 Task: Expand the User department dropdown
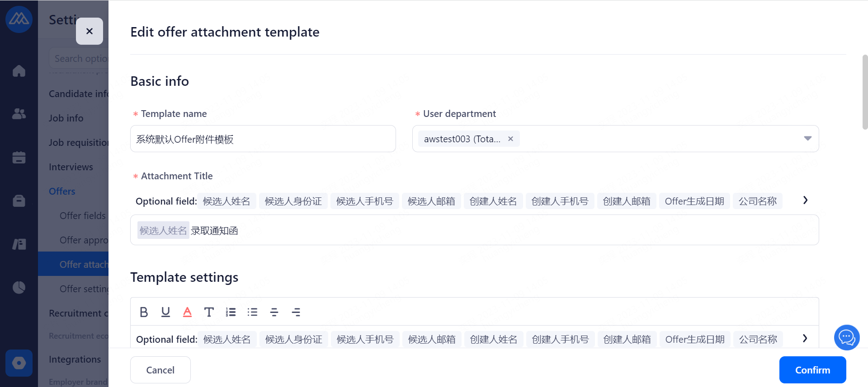coord(807,139)
